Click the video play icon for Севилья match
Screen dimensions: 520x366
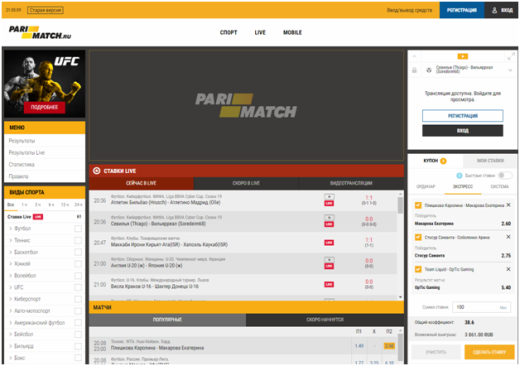[x=329, y=217]
